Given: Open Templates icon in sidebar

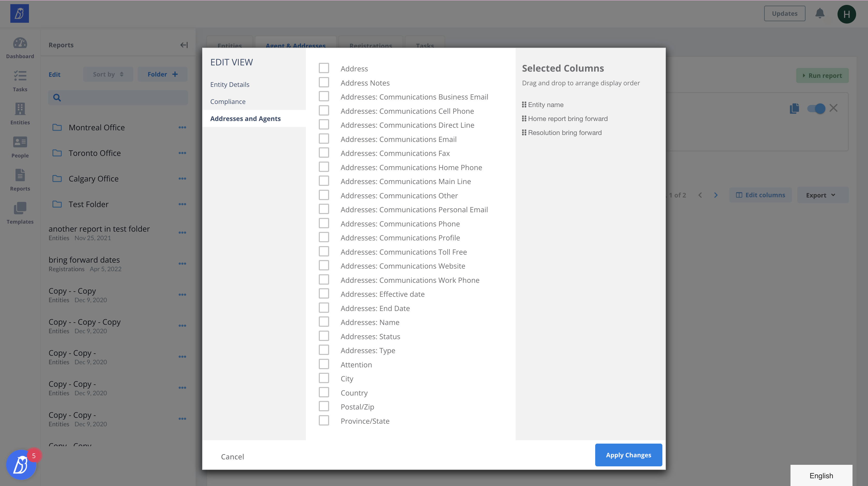Looking at the screenshot, I should tap(20, 208).
